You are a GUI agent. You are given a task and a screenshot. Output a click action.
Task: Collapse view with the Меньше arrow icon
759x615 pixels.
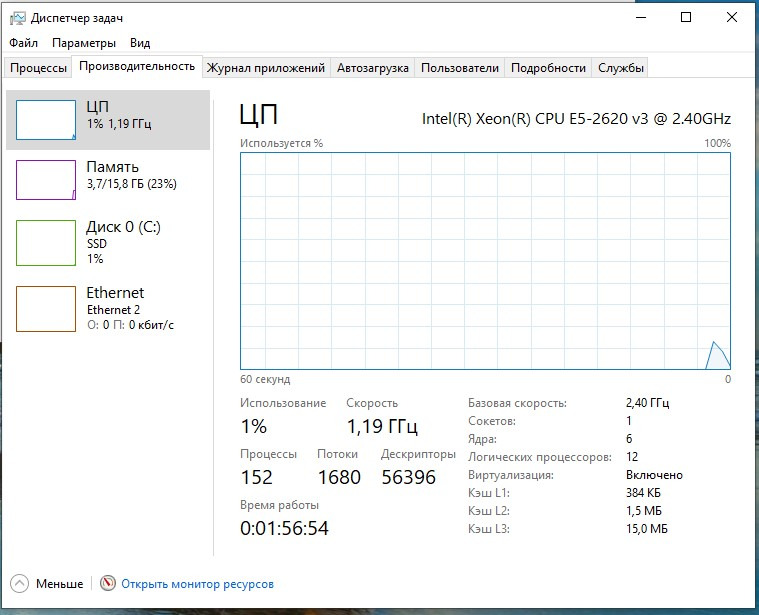click(20, 584)
